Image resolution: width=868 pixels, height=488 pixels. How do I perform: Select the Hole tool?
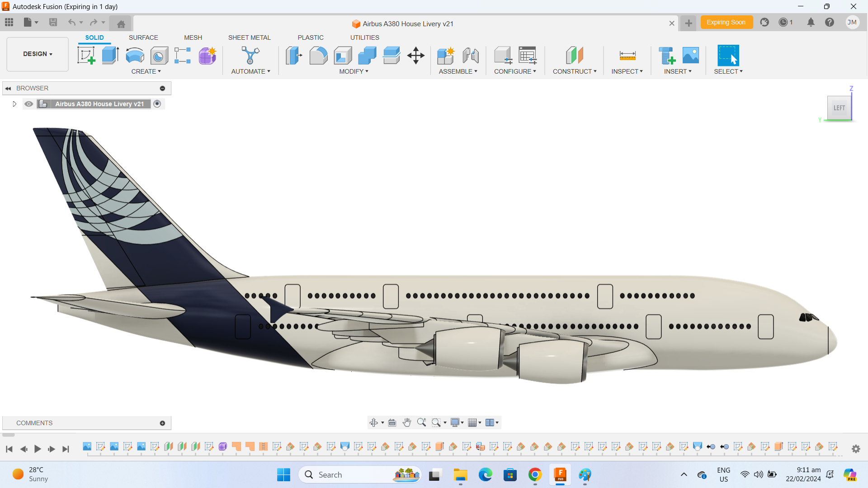click(x=159, y=55)
